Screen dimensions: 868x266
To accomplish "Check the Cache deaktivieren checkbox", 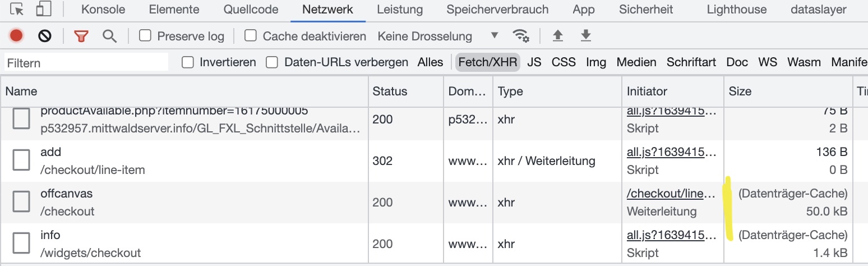I will (251, 36).
